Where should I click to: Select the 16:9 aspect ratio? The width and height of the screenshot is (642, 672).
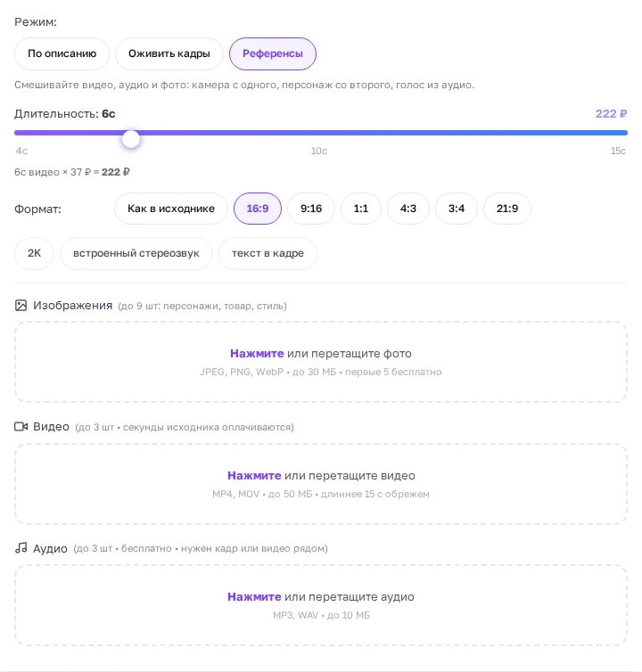pos(258,209)
